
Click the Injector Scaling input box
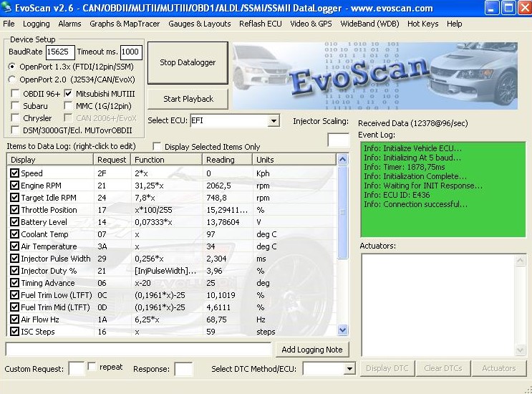click(338, 140)
